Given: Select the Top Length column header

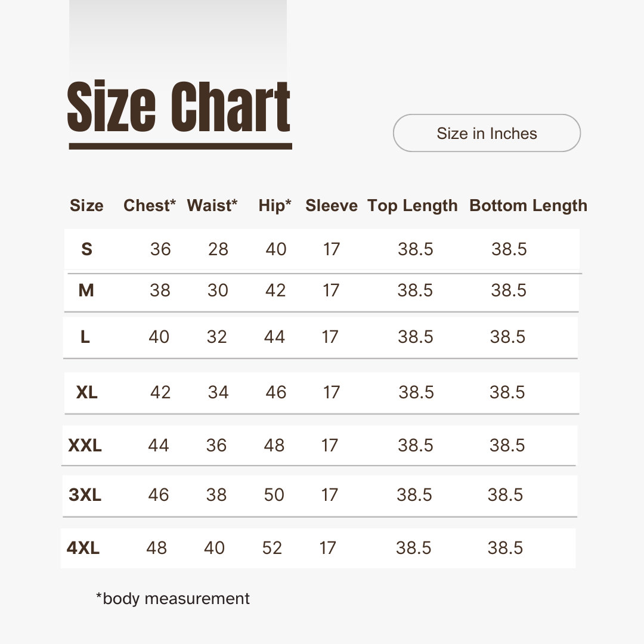Looking at the screenshot, I should (413, 206).
